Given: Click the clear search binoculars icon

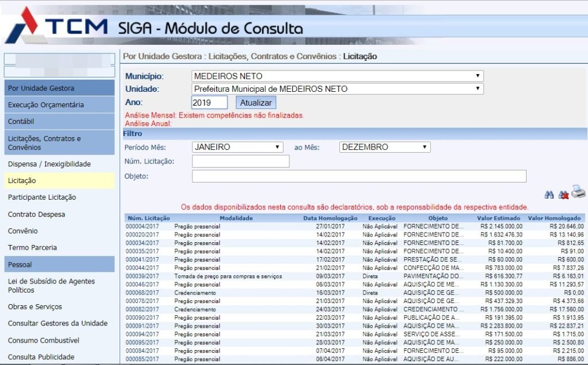Looking at the screenshot, I should click(x=563, y=195).
